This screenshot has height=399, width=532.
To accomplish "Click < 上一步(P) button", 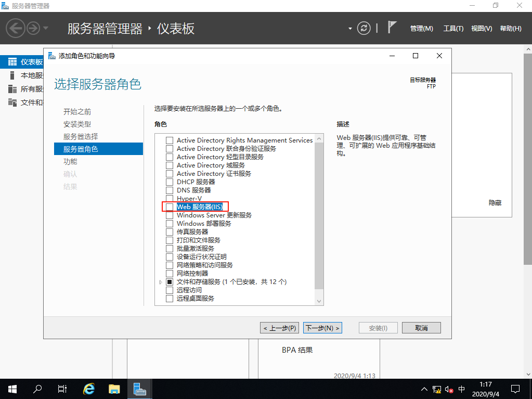I will pyautogui.click(x=280, y=328).
